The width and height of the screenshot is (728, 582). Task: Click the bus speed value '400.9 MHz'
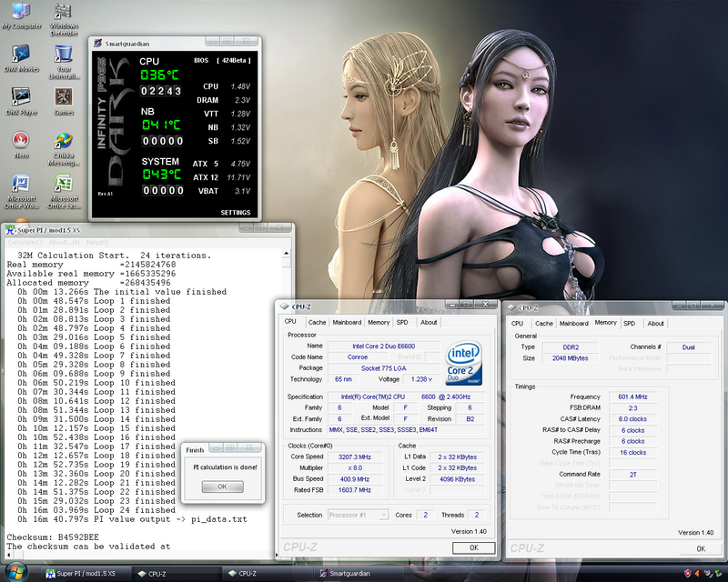(x=355, y=479)
